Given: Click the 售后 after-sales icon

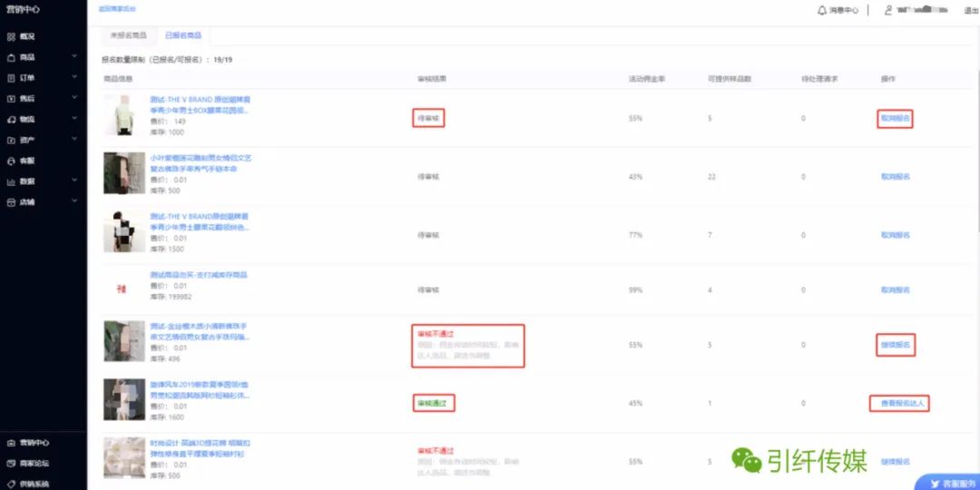Looking at the screenshot, I should tap(11, 99).
